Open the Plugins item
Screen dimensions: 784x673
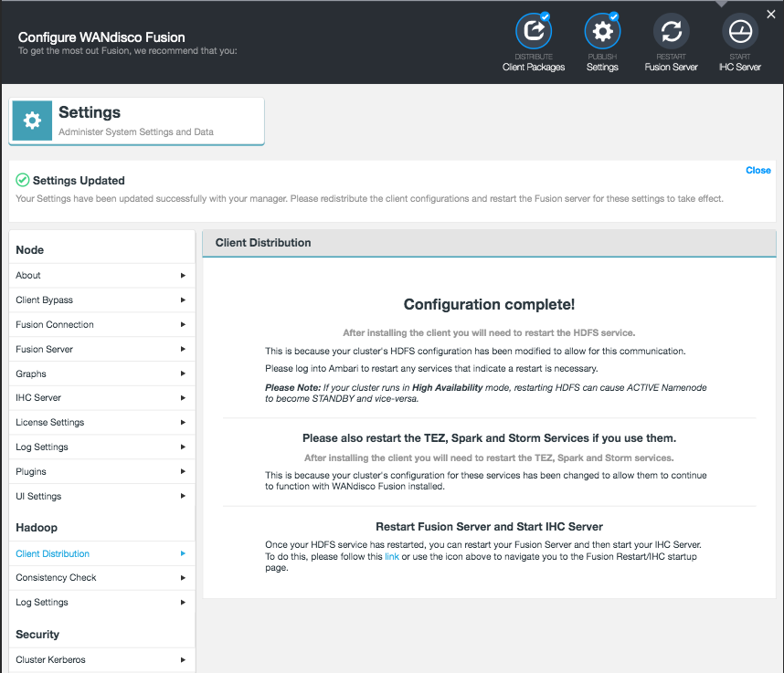(x=102, y=471)
